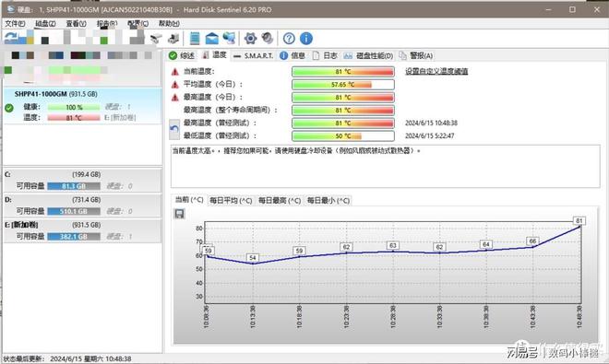Click the 设置自定义温度阈值 link
609x364 pixels.
[436, 71]
